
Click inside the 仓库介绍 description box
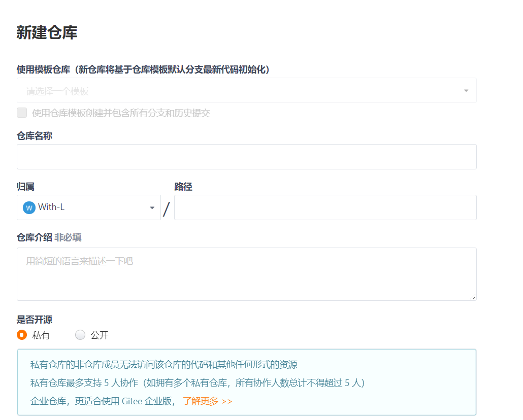point(247,274)
